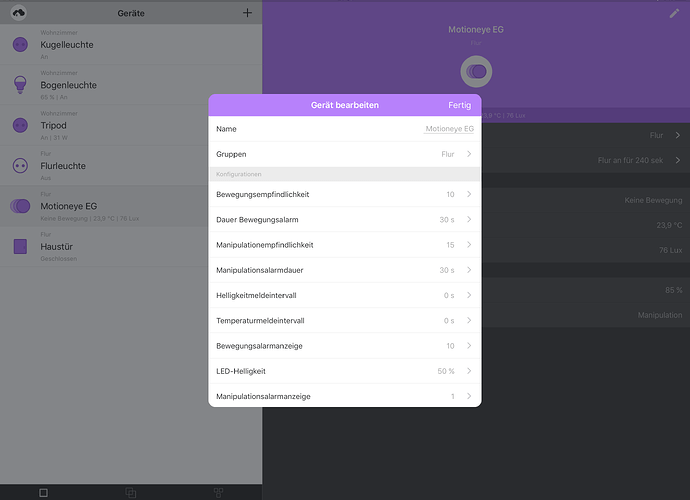Open Dauer Bewegungsalarm setting
Image resolution: width=690 pixels, height=500 pixels.
coord(344,220)
